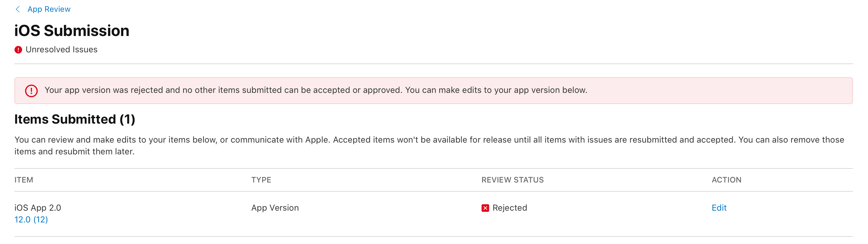Click the App Version type cell

[x=275, y=208]
